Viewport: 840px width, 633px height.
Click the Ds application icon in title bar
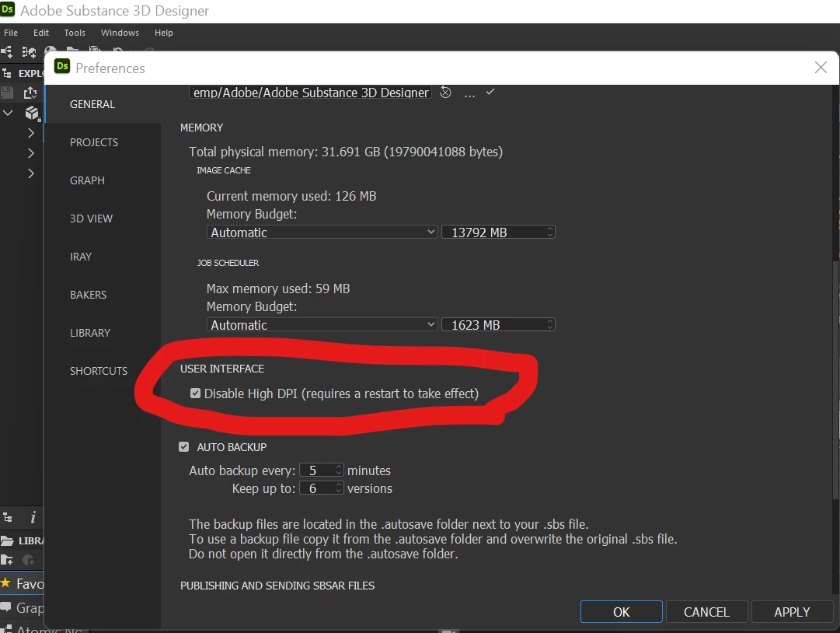(8, 9)
